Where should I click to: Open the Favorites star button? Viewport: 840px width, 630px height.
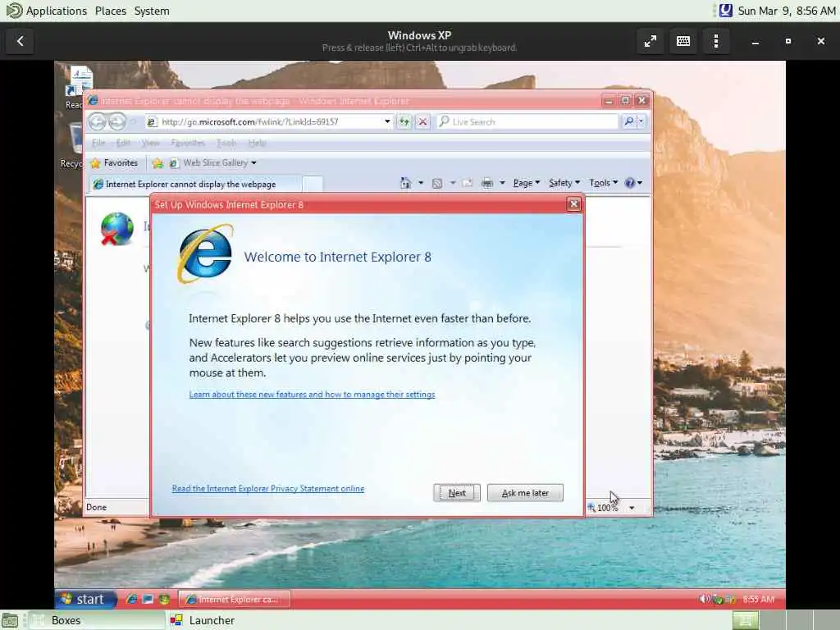pyautogui.click(x=114, y=163)
